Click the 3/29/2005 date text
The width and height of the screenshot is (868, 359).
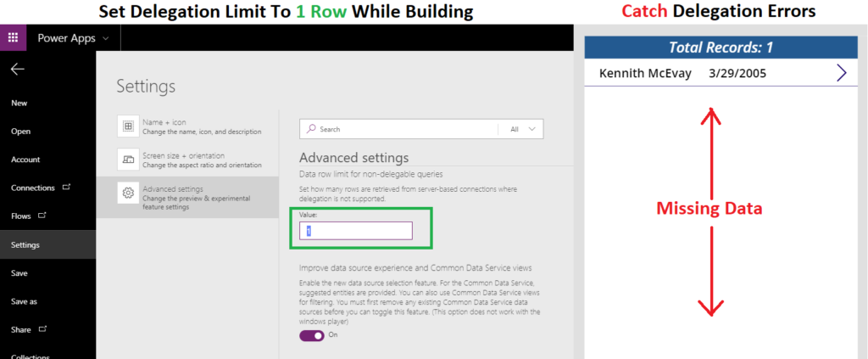[737, 73]
